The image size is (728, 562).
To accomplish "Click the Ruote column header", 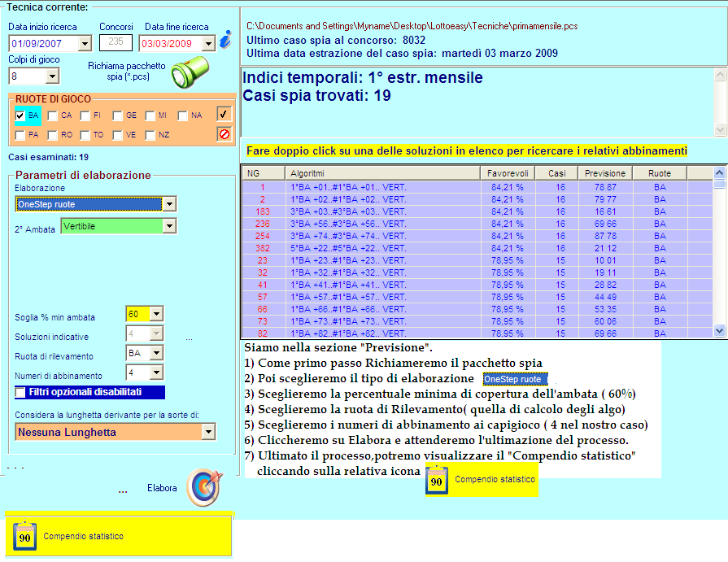I will click(660, 173).
